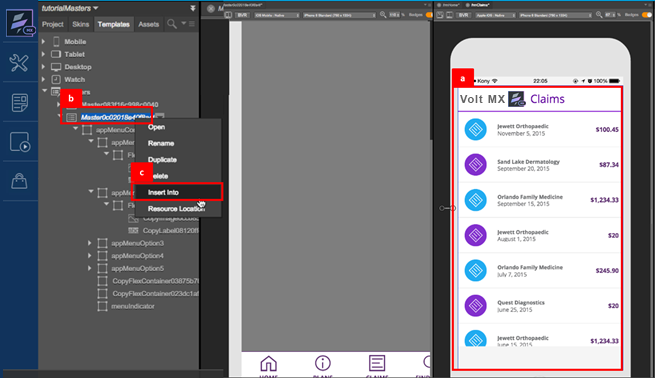Click the search magnifier icon beside Assets
655x378 pixels.
pos(172,24)
